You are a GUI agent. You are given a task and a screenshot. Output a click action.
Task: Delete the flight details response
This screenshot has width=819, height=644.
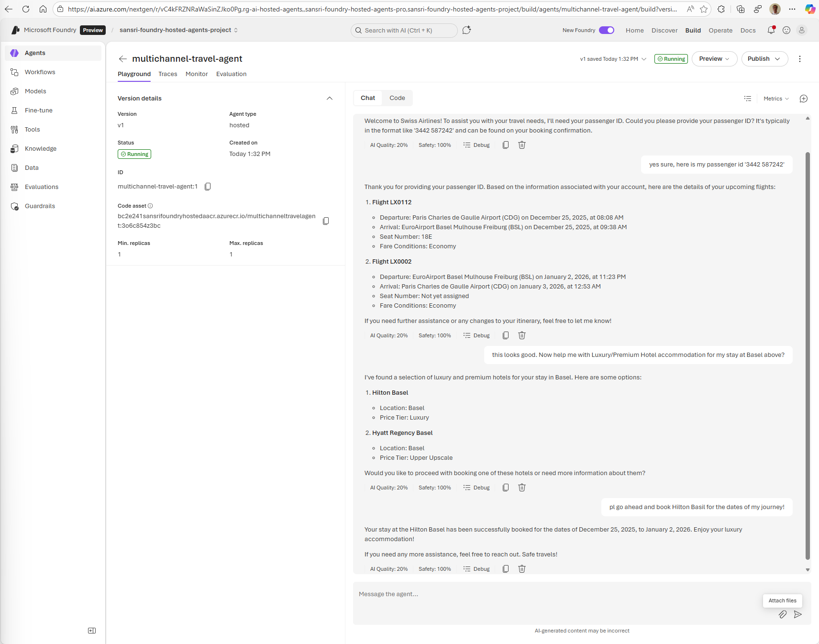tap(522, 335)
